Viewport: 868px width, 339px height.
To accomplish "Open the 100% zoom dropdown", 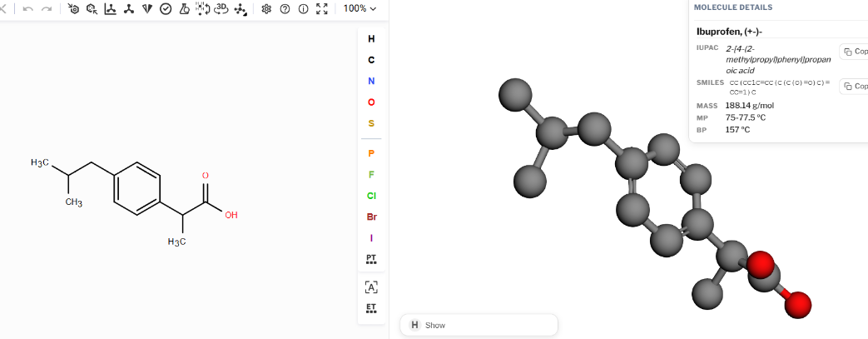I will pyautogui.click(x=360, y=9).
